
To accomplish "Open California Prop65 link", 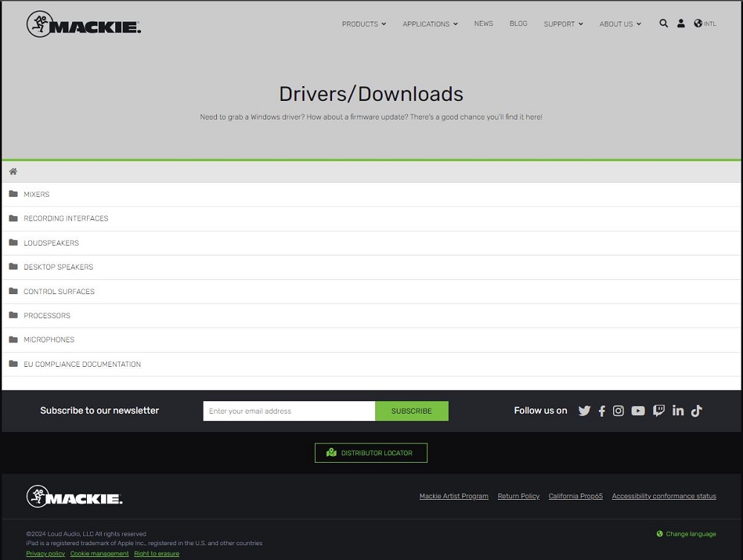I will click(576, 496).
